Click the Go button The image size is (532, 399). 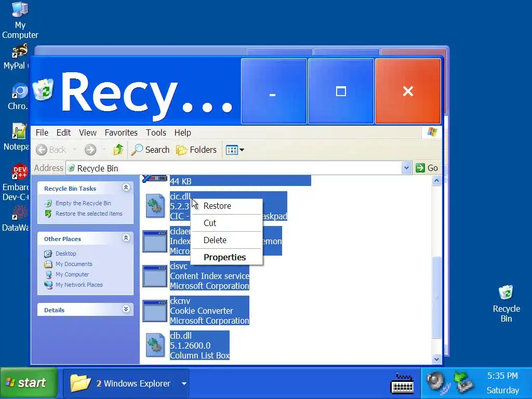click(427, 168)
